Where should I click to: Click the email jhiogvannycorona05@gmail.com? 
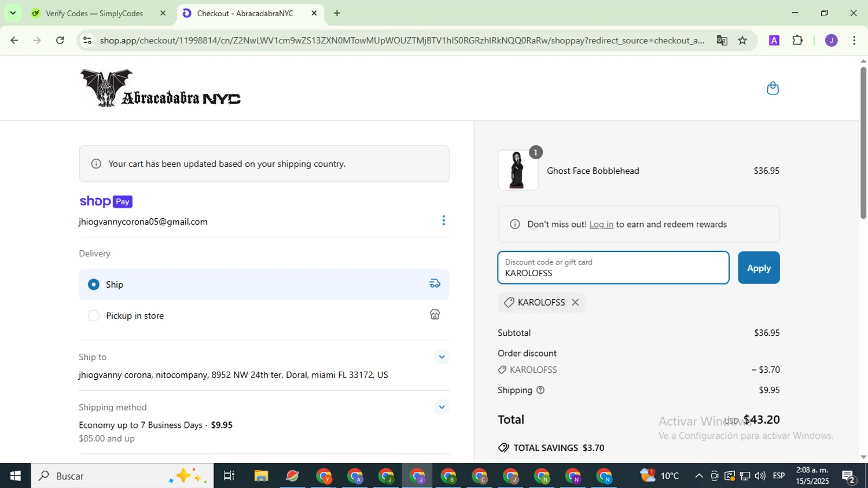[143, 222]
